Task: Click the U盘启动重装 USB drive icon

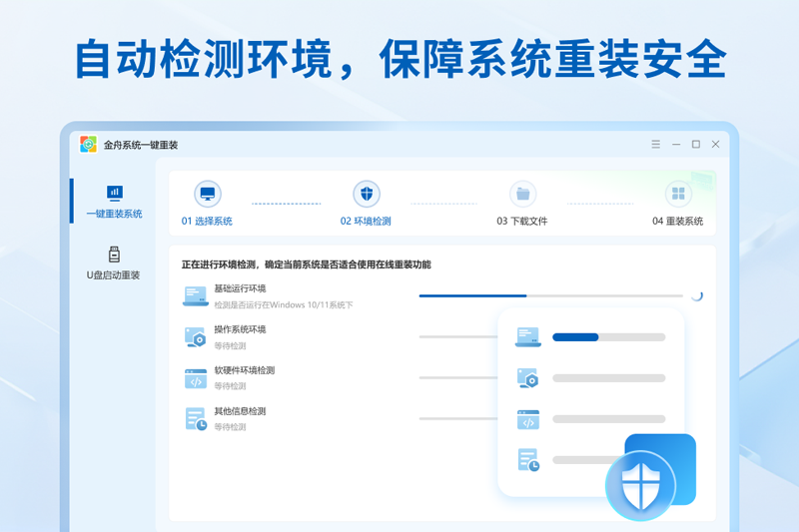Action: click(x=114, y=254)
